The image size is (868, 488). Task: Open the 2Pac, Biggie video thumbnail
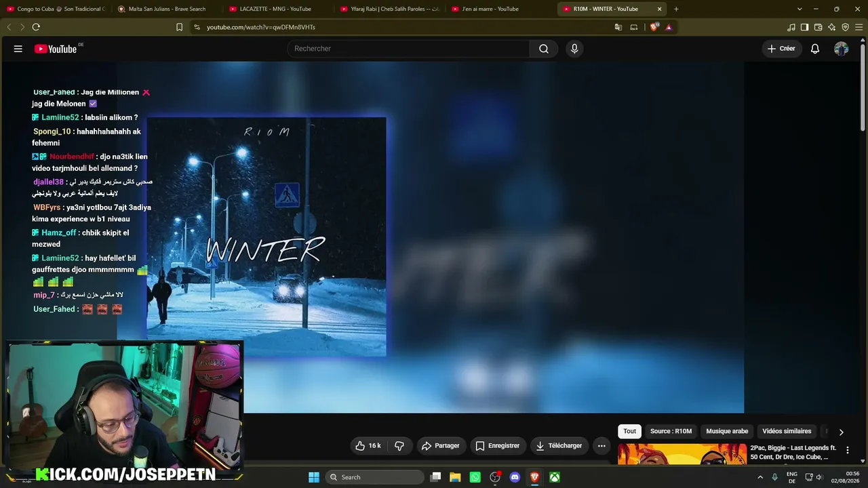point(682,454)
